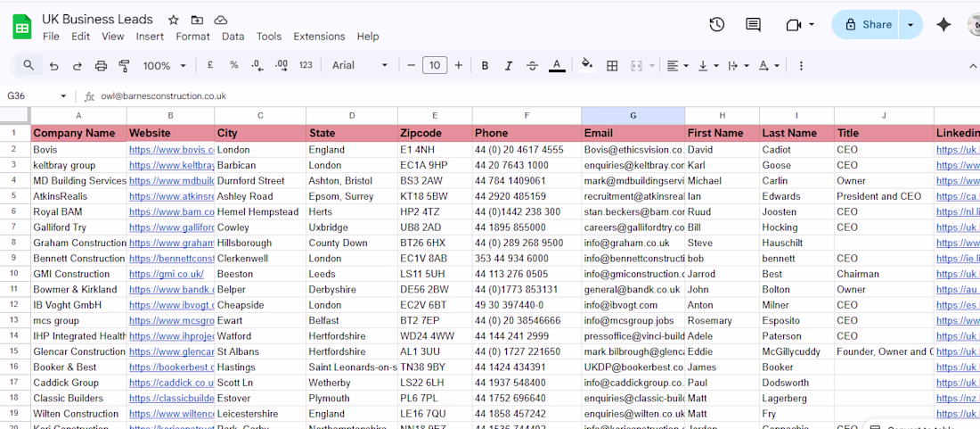Toggle strikethrough formatting
Screen dimensions: 980x429
533,66
